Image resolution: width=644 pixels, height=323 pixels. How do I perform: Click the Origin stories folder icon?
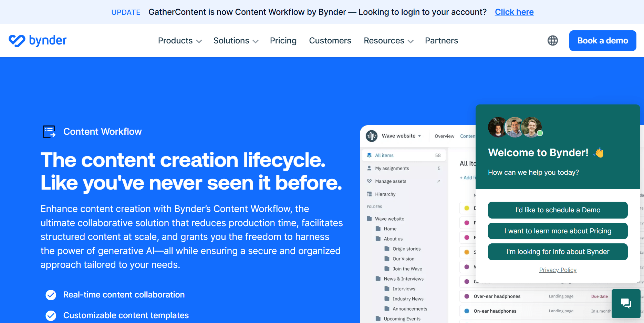click(387, 249)
